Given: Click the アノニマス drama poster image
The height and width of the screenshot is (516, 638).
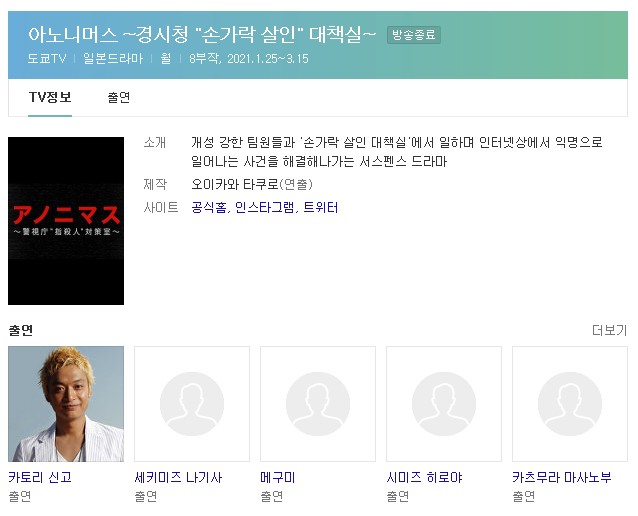Looking at the screenshot, I should point(66,221).
